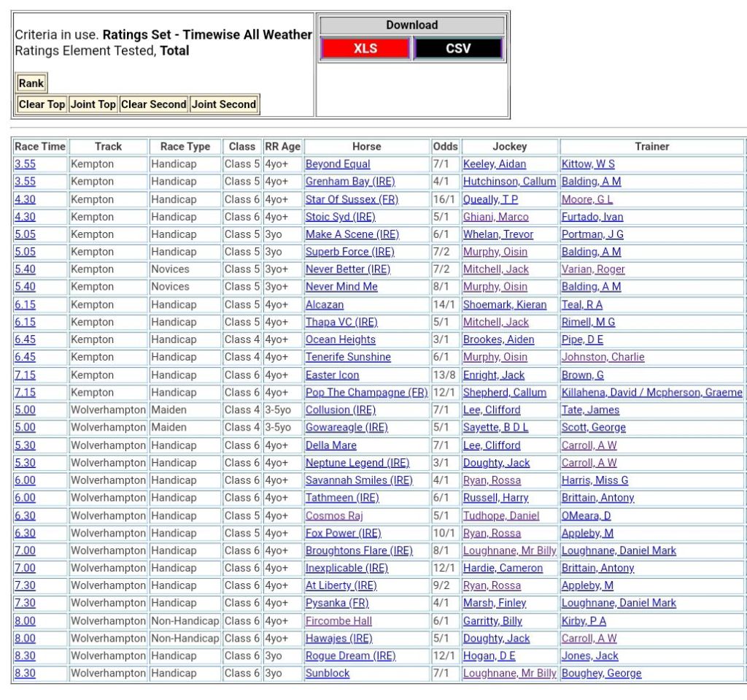
Task: Open horse Sunblock
Action: (328, 673)
